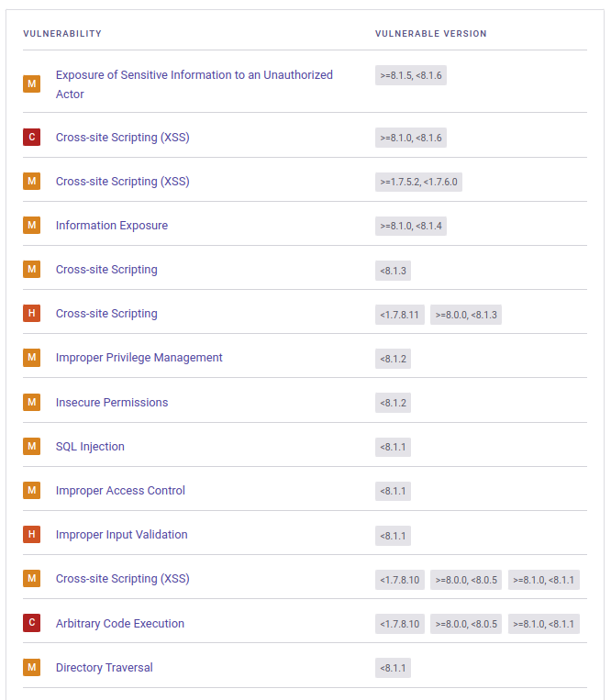Click the high severity badge beside Improper Input Validation
This screenshot has height=700, width=611.
(32, 534)
